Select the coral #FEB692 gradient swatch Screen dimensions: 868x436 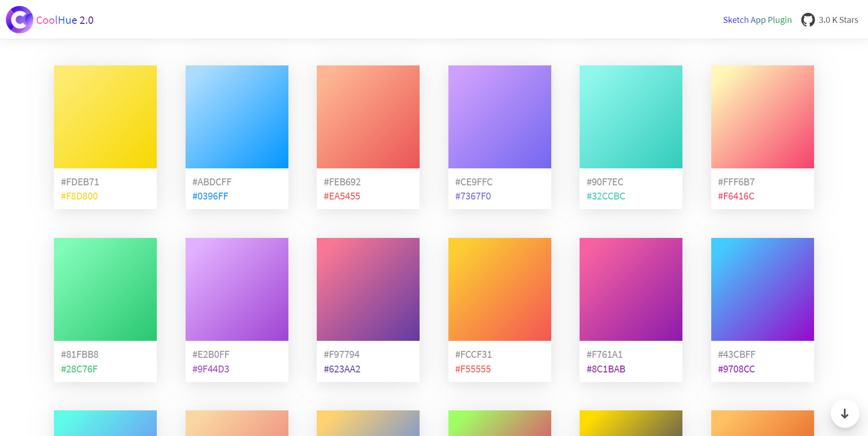[x=368, y=117]
